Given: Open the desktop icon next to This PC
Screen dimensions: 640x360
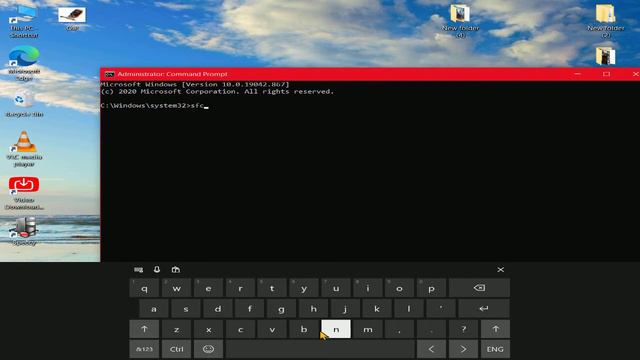Looking at the screenshot, I should 72,19.
